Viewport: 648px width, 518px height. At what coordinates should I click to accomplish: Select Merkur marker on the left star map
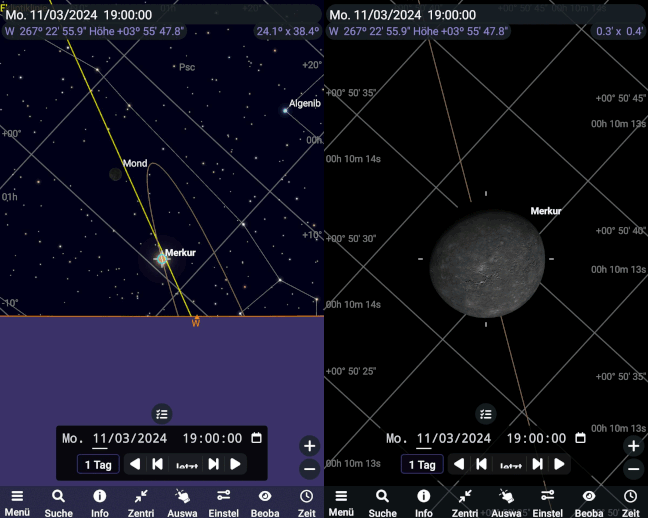click(162, 259)
